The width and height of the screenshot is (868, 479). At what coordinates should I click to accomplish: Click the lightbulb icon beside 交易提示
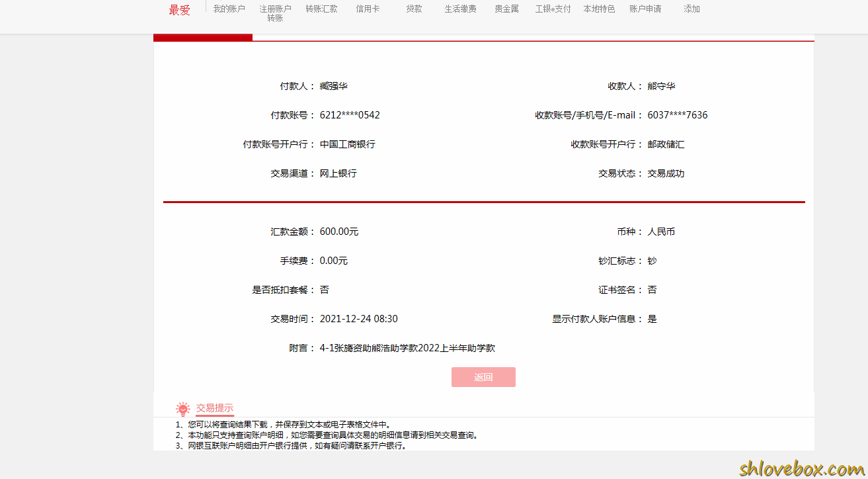183,409
